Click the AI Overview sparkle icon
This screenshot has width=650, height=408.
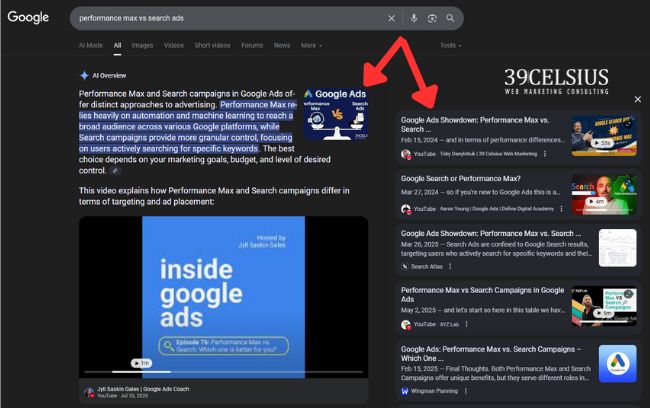click(x=84, y=75)
